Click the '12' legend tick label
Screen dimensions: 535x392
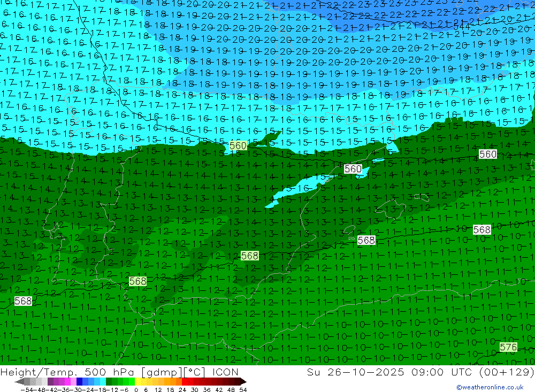tap(158, 390)
